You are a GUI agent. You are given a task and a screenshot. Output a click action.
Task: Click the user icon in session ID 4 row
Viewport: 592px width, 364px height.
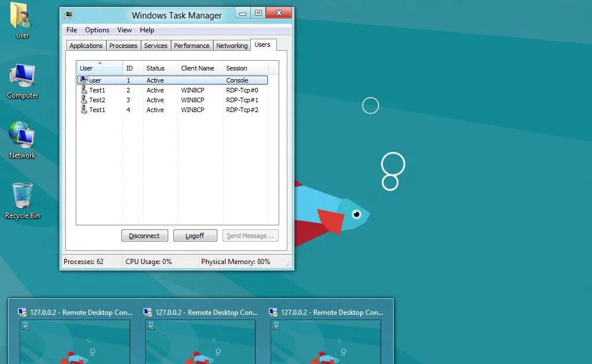point(84,109)
